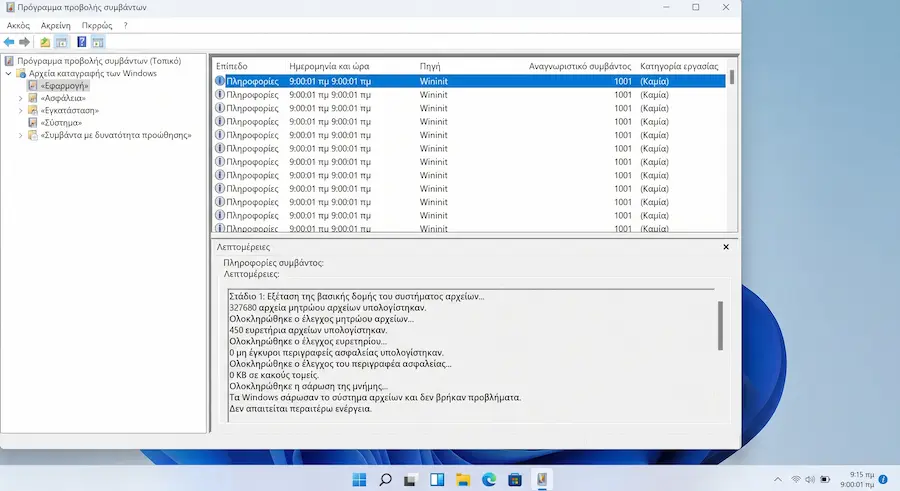
Task: Click the Ολοκληρώθηκε ο έλεγχος μητρώου αρχείων line
Action: [321, 319]
